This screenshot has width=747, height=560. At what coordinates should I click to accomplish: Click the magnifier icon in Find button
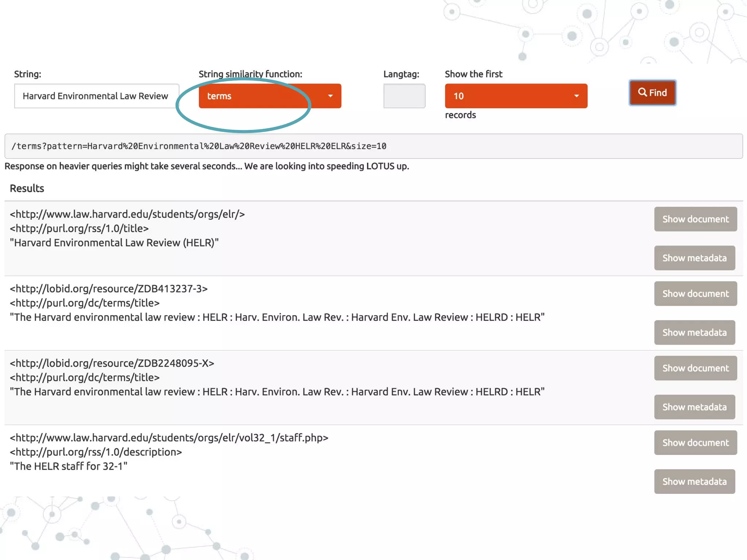pyautogui.click(x=642, y=92)
